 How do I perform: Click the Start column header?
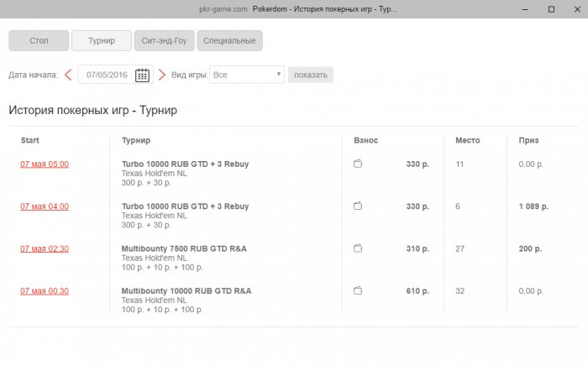(30, 140)
